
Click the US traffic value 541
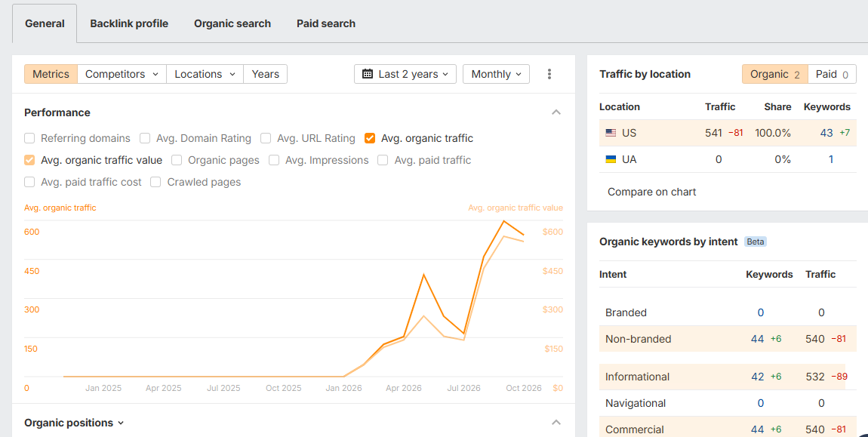pos(713,133)
